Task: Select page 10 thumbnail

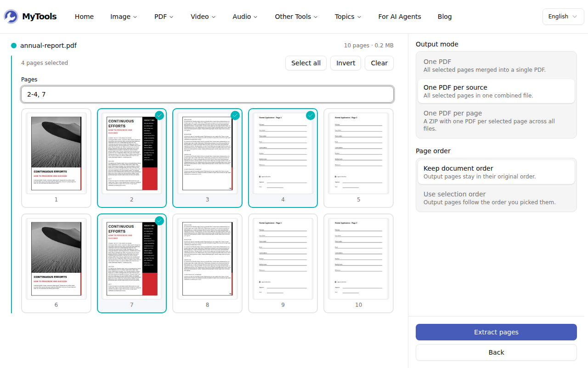Action: [359, 263]
